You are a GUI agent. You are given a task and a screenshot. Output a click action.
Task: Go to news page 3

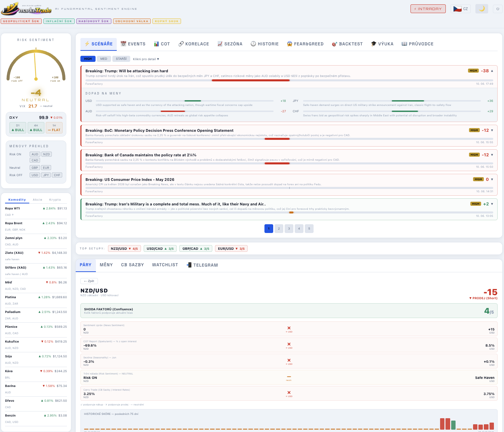point(289,229)
